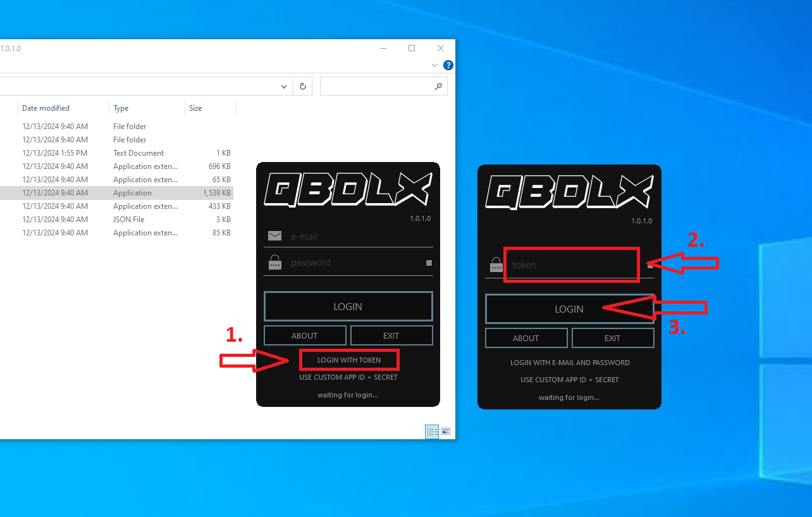Image resolution: width=812 pixels, height=517 pixels.
Task: Click the envelope icon beside the e-mail field
Action: [x=274, y=236]
